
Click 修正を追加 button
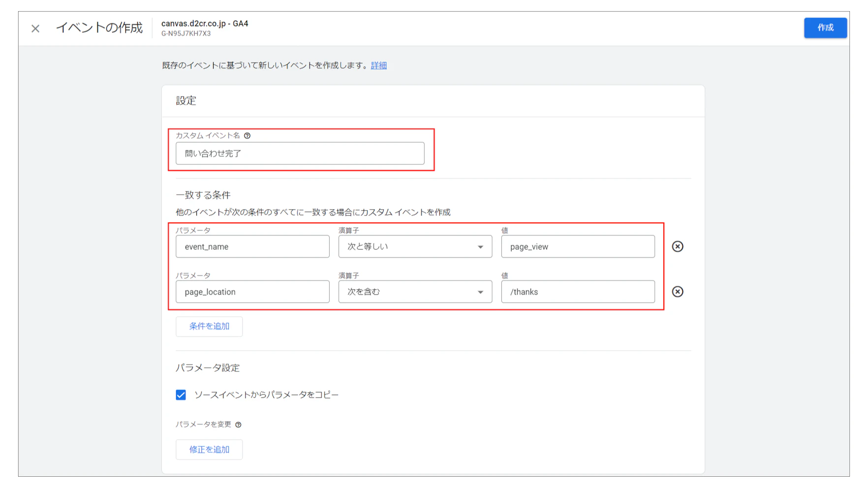pyautogui.click(x=209, y=450)
